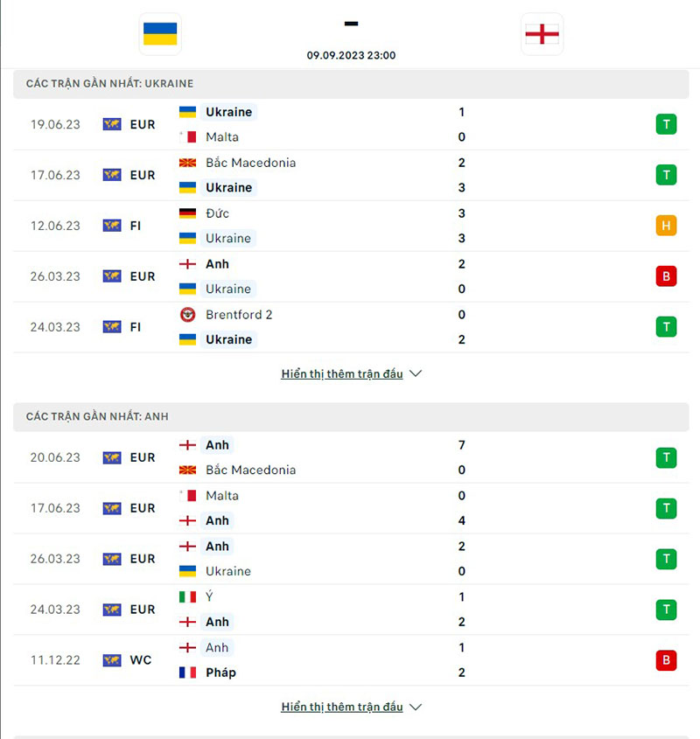The width and height of the screenshot is (700, 739).
Task: Click the Đức flag in the 12.06.23 row
Action: coord(188,213)
